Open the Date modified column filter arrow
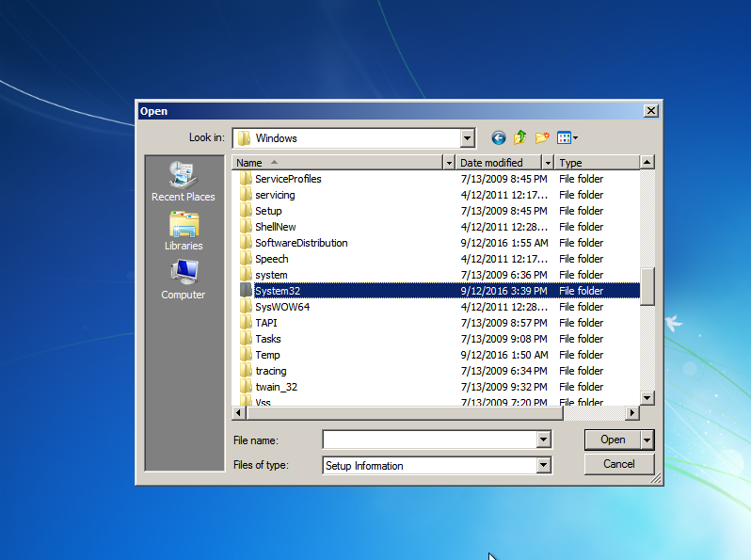 tap(548, 163)
